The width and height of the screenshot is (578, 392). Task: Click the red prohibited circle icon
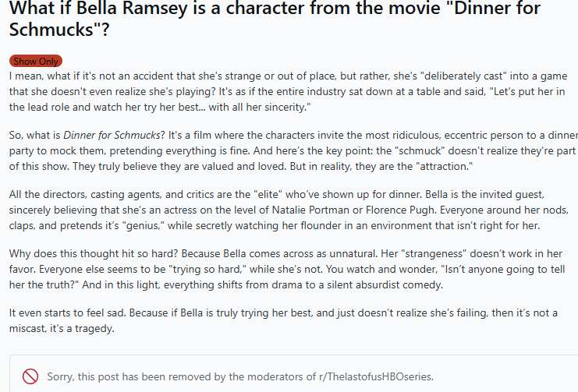point(30,376)
